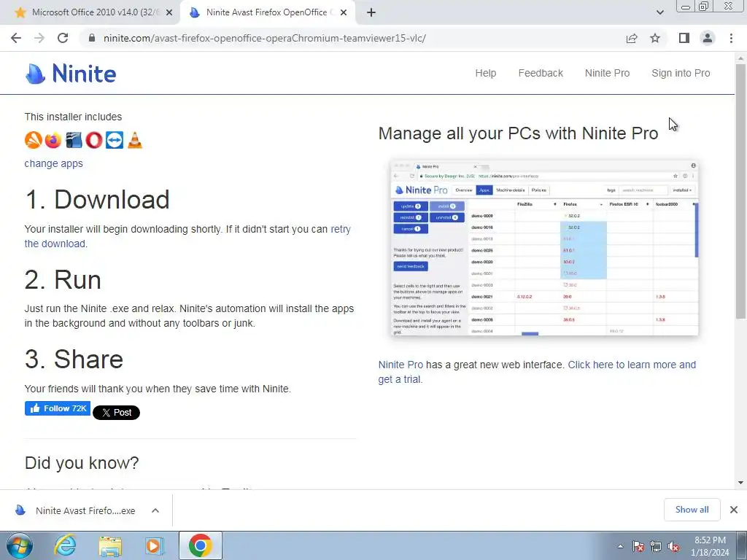This screenshot has height=560, width=747.
Task: Click the VLC cone icon in installer list
Action: tap(135, 140)
